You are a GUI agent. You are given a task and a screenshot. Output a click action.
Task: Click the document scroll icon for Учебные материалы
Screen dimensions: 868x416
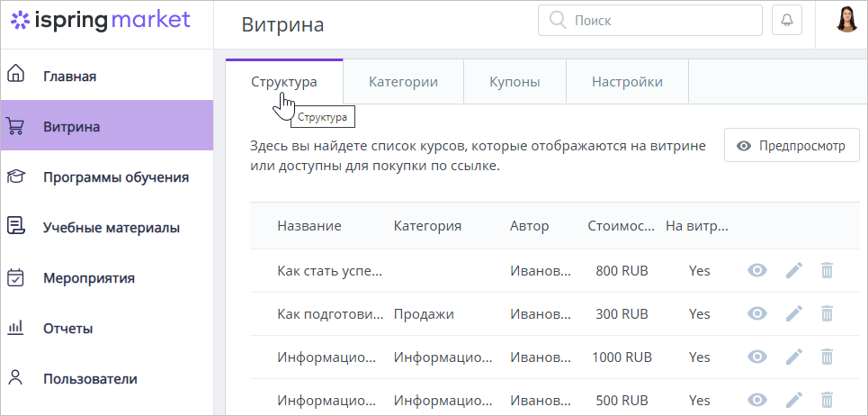[15, 226]
